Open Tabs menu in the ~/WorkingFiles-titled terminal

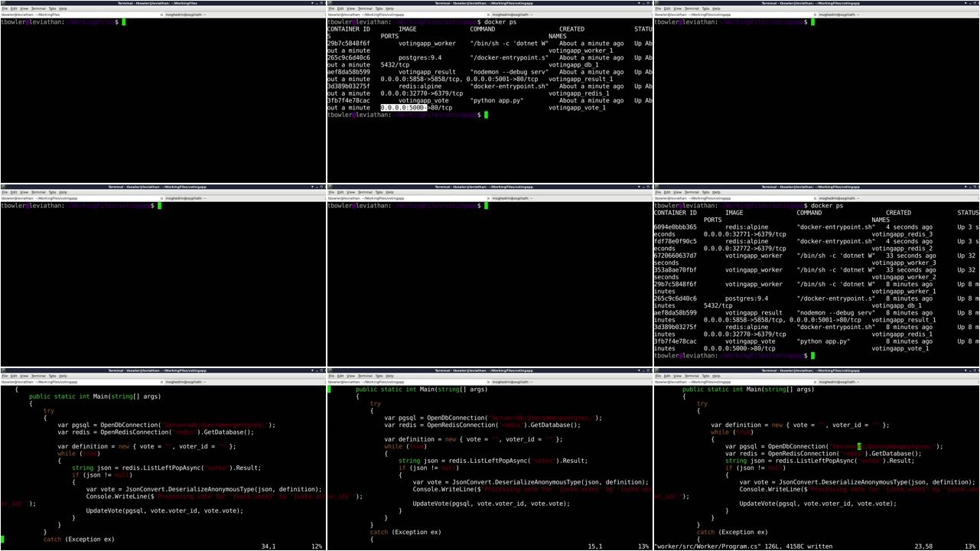52,8
